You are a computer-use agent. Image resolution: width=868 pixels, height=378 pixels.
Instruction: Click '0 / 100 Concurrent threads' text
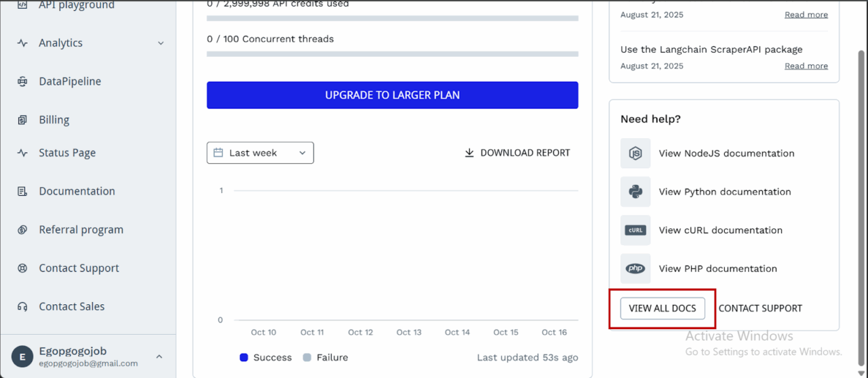271,39
